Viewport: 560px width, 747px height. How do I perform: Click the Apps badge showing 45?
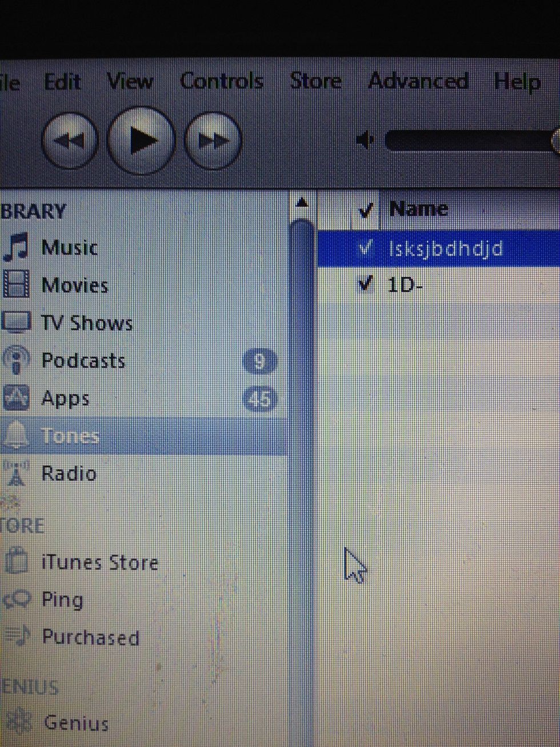click(x=260, y=400)
